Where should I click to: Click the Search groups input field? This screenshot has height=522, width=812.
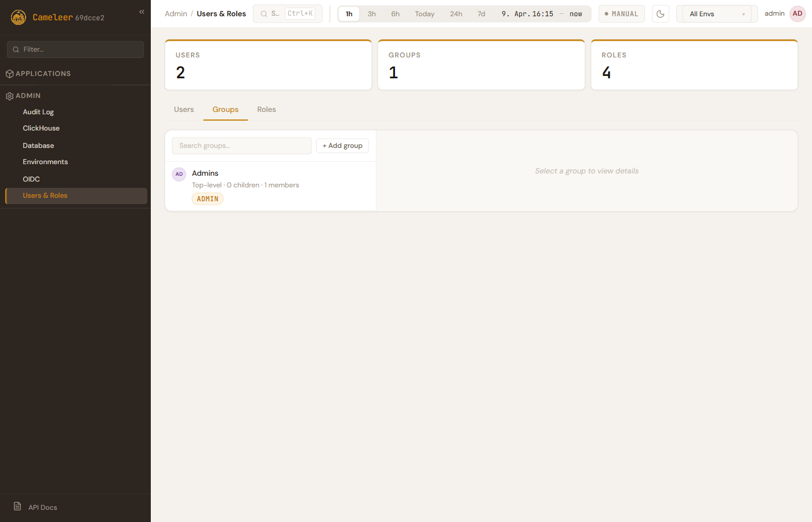[x=241, y=146]
